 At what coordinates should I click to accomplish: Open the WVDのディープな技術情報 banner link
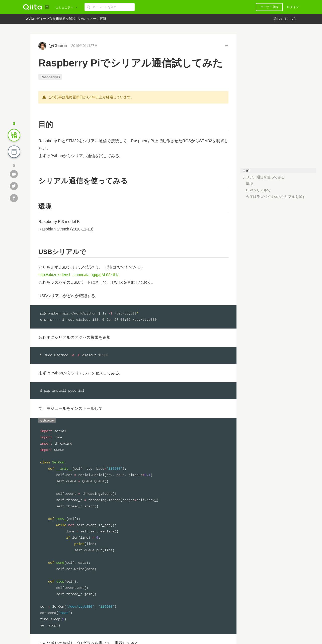pos(66,19)
